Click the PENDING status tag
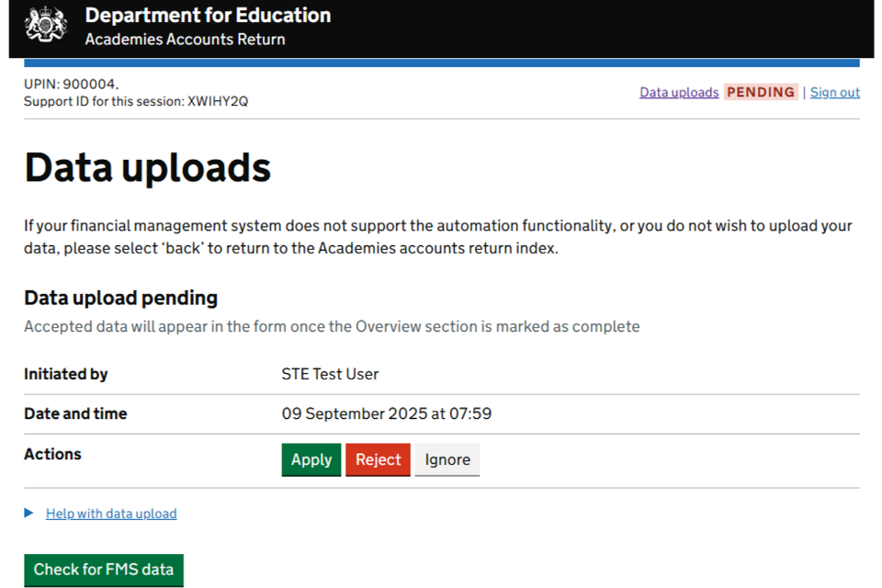 coord(761,92)
